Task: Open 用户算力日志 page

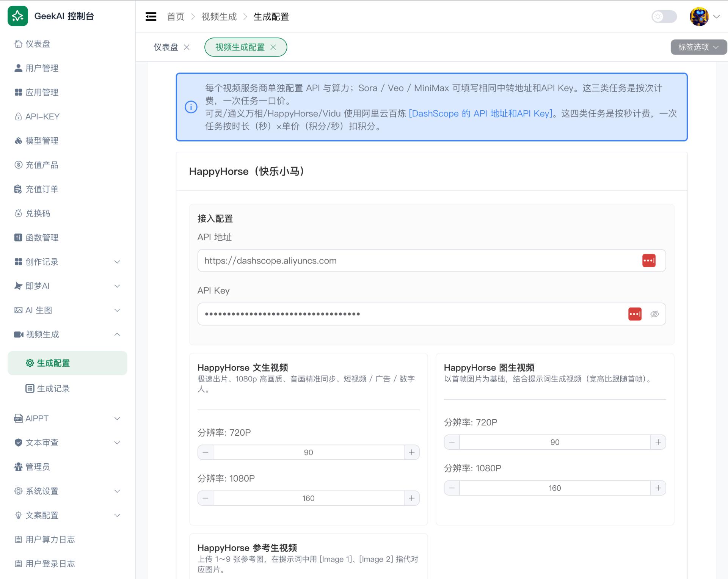Action: (67, 540)
